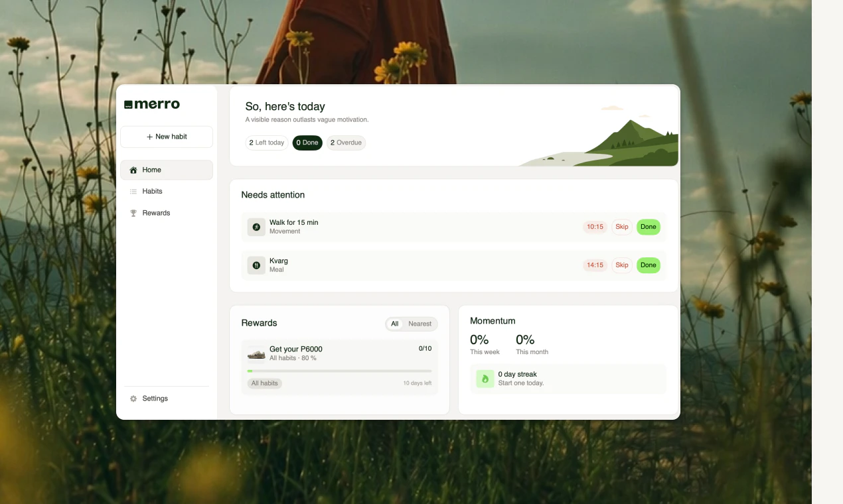Click the P6000 sneaker thumbnail

pyautogui.click(x=256, y=353)
